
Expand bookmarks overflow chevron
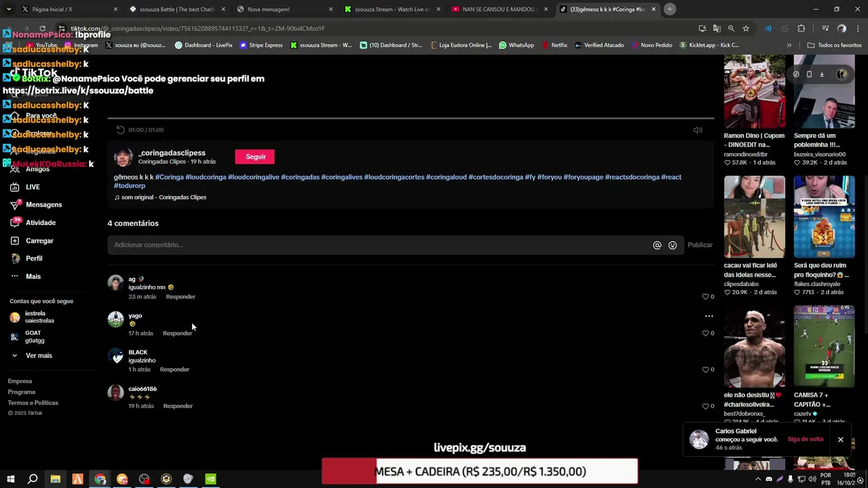(x=789, y=45)
